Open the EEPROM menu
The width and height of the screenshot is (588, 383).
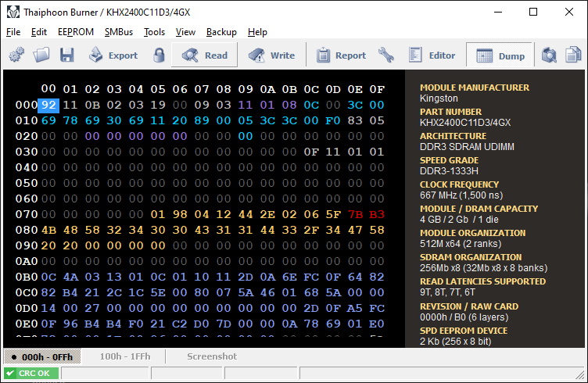76,32
